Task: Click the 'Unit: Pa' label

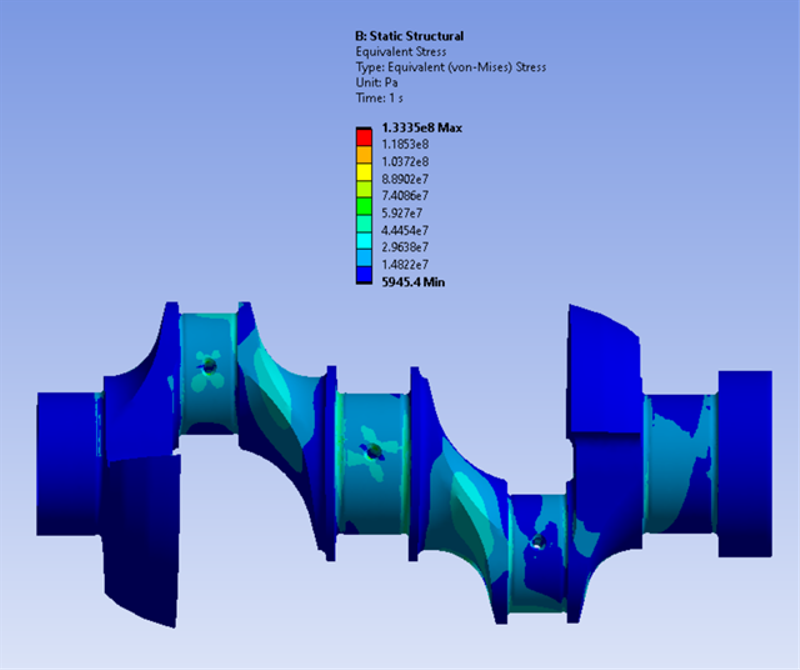Action: pos(377,83)
